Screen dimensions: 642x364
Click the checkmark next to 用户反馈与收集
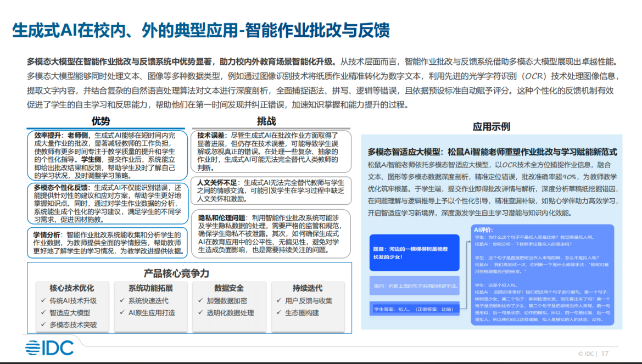click(279, 300)
